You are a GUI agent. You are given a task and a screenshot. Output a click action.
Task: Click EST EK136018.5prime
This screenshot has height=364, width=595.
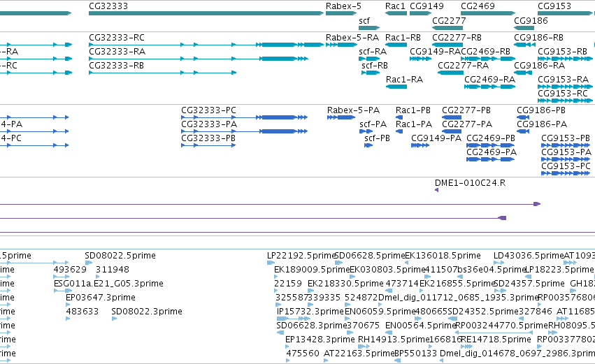tap(407, 263)
